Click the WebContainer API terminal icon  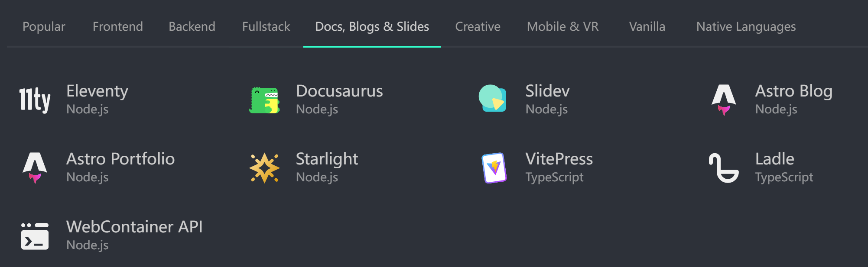35,236
